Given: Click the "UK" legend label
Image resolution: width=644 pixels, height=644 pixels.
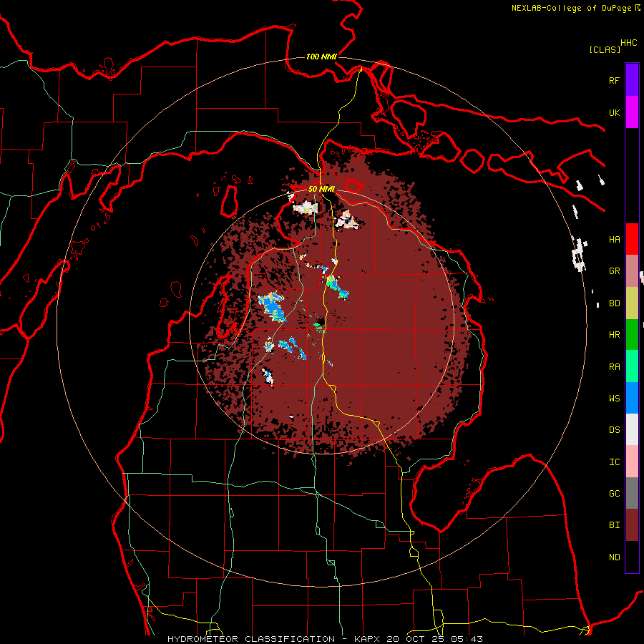Looking at the screenshot, I should tap(614, 112).
